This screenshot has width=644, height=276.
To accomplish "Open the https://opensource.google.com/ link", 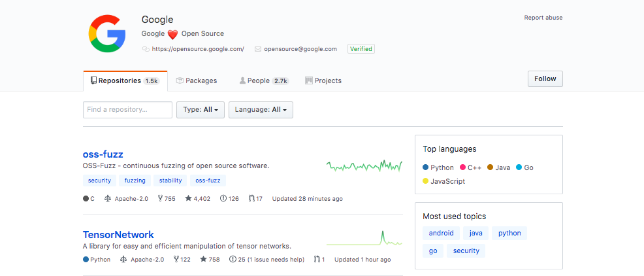I will pos(198,49).
